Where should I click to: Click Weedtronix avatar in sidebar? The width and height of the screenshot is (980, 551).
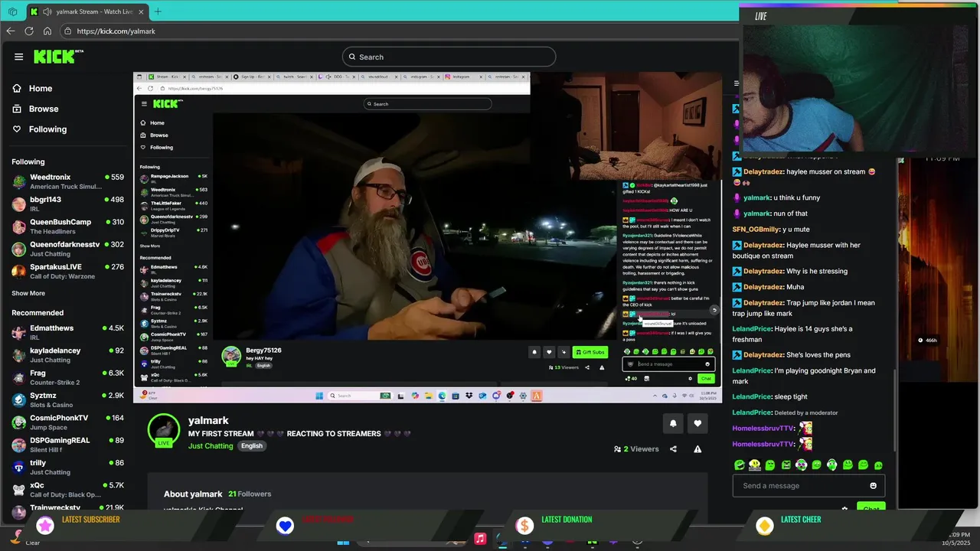coord(18,181)
